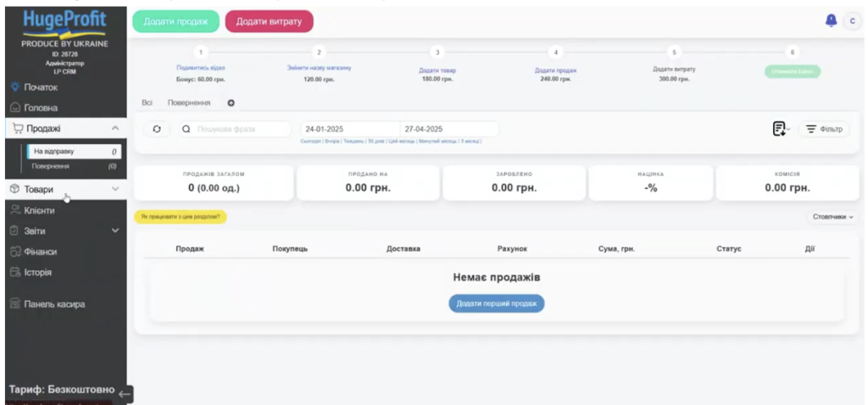Click the Дії column header
This screenshot has height=405, width=868.
tap(810, 249)
